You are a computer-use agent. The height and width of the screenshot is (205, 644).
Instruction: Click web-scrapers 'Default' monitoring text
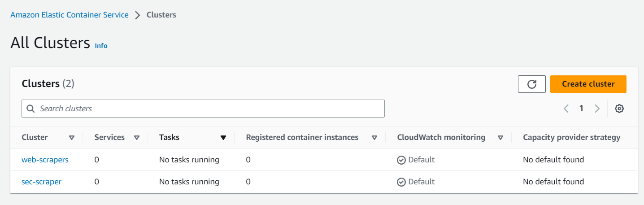(421, 160)
